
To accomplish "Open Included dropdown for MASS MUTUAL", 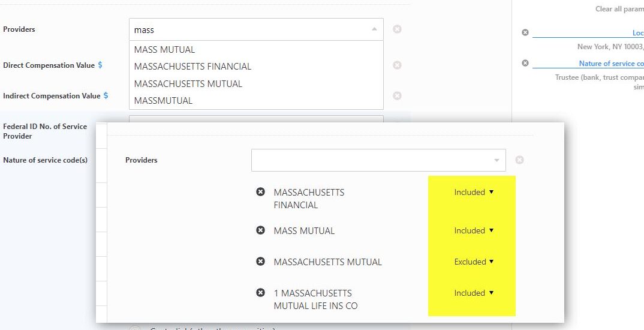I will click(474, 231).
